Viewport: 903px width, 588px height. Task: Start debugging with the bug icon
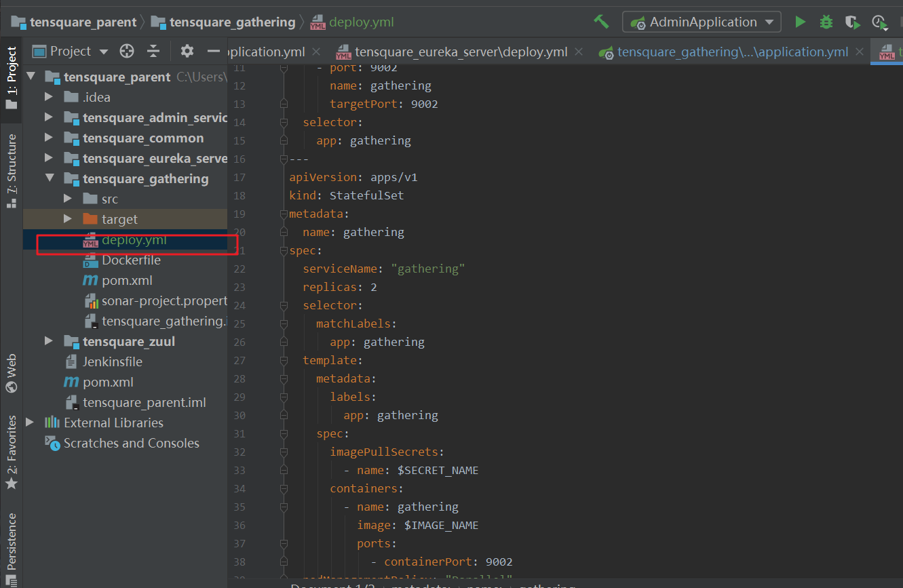point(826,22)
